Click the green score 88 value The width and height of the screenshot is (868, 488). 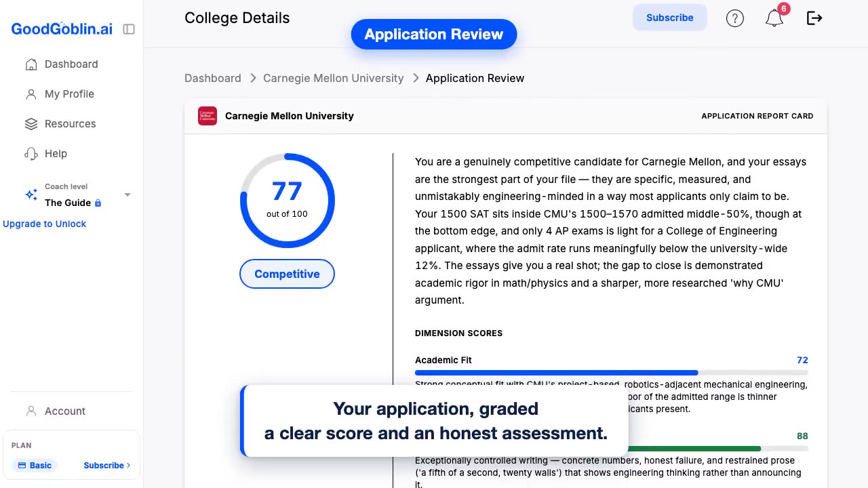[x=803, y=436]
